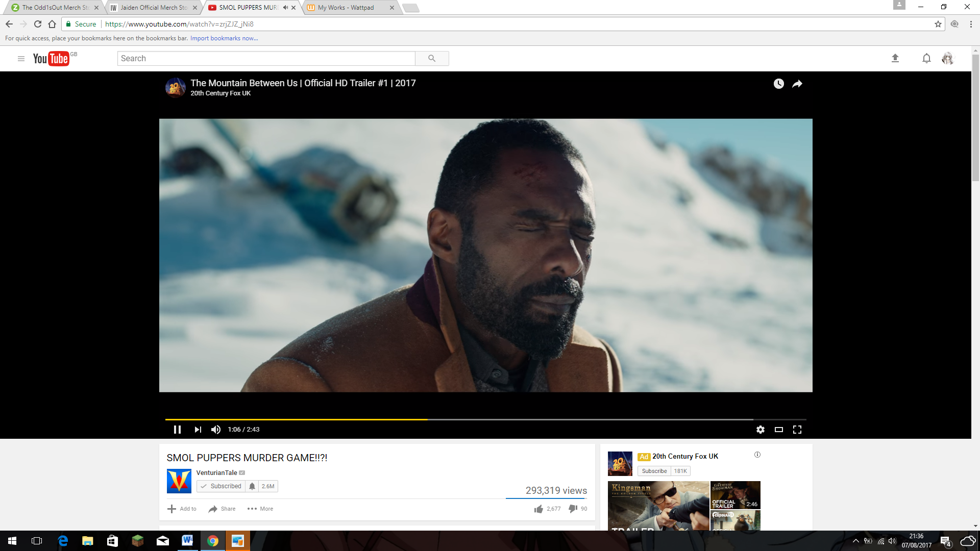980x551 pixels.
Task: Open YouTube guide hamburger menu
Action: tap(21, 59)
